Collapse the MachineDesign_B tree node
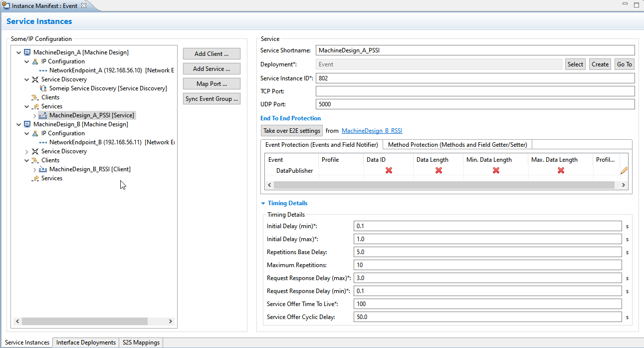Image resolution: width=644 pixels, height=348 pixels. pos(19,124)
